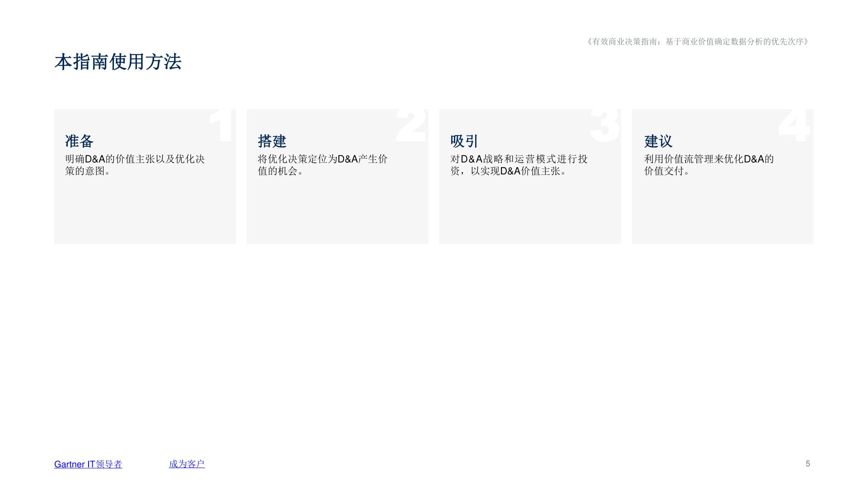This screenshot has height=488, width=868.
Task: Select the slide title 本指南使用方法
Action: coord(118,62)
